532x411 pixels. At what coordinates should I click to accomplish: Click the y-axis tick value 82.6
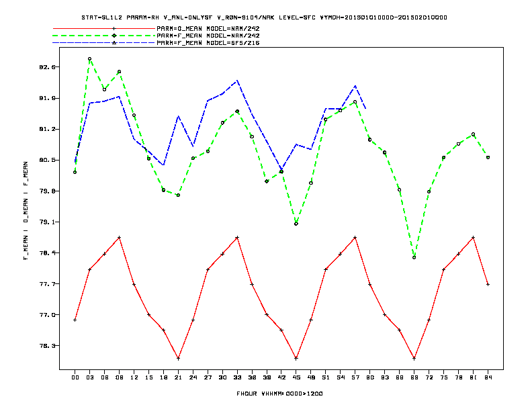pos(47,67)
